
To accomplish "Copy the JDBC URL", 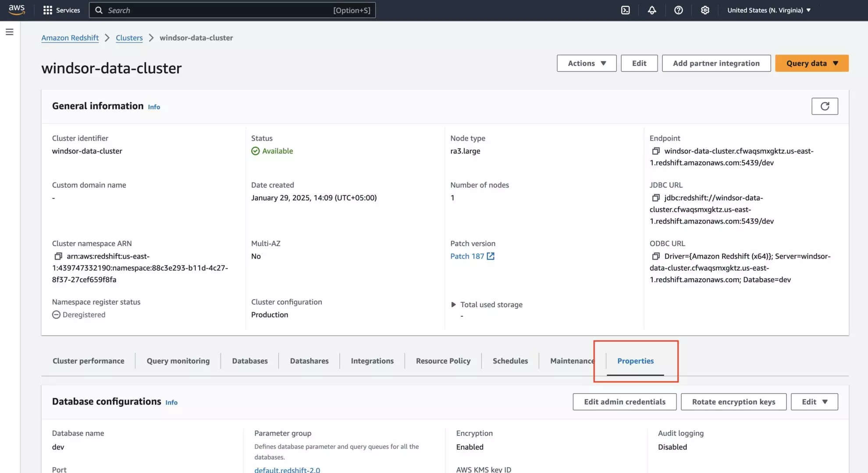I will click(x=656, y=198).
